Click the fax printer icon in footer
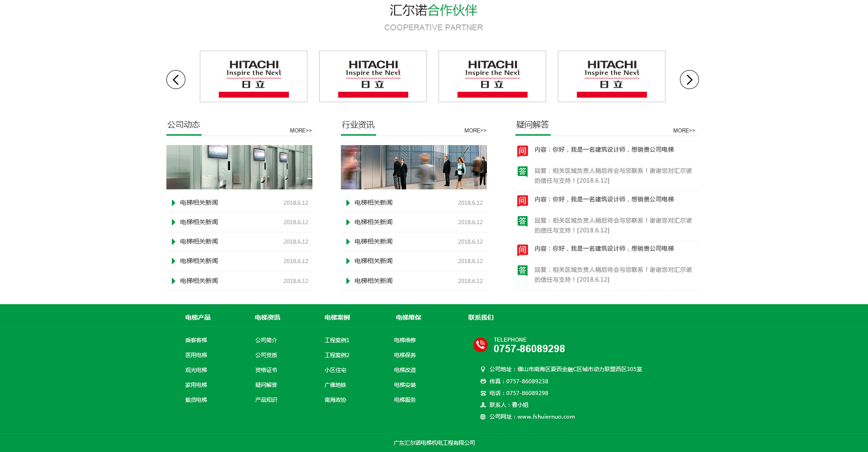The image size is (868, 452). [483, 381]
